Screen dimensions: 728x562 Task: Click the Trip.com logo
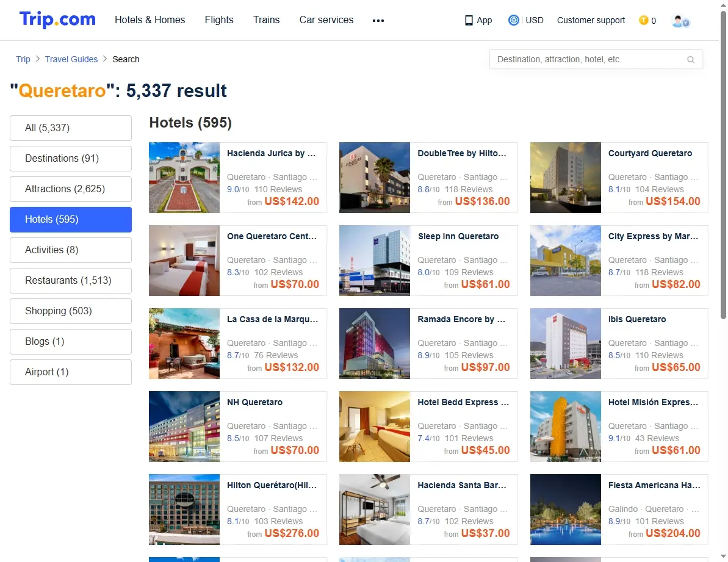pos(57,20)
